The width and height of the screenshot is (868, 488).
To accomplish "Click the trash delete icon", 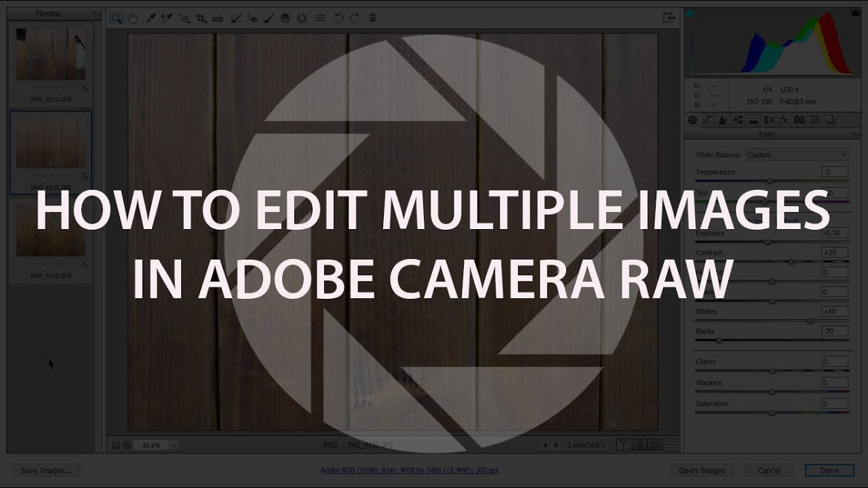I will [x=372, y=18].
